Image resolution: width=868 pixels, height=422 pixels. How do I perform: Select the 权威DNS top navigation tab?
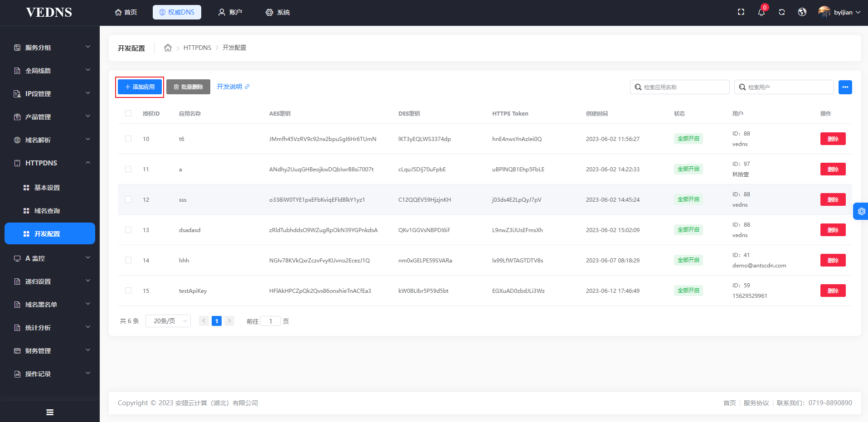177,12
